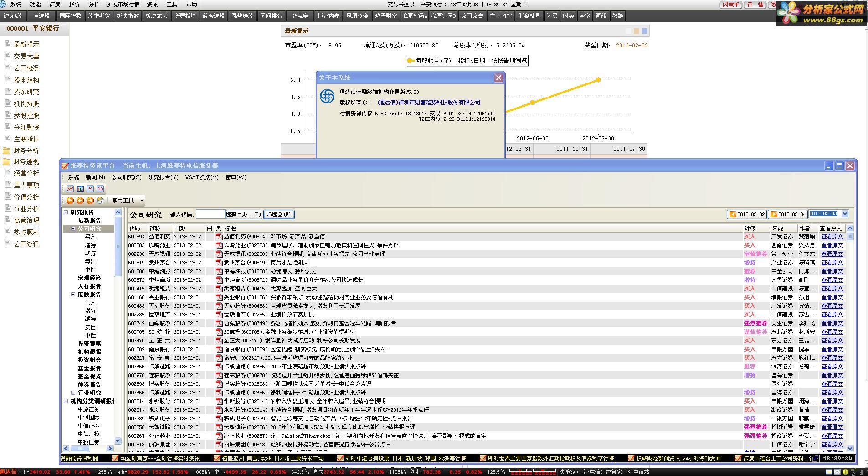The height and width of the screenshot is (476, 868).
Task: Select 宏观经济 in the tree
Action: (89, 278)
